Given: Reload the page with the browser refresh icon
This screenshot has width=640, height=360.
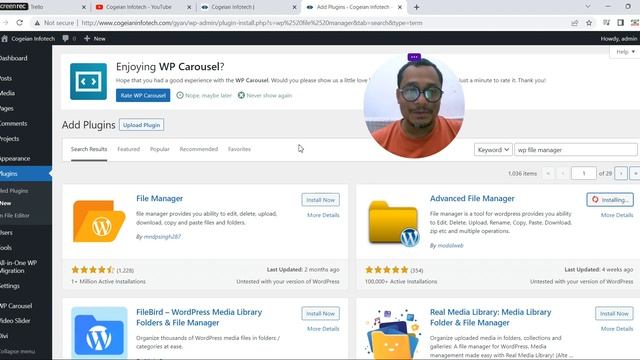Looking at the screenshot, I should [20, 23].
